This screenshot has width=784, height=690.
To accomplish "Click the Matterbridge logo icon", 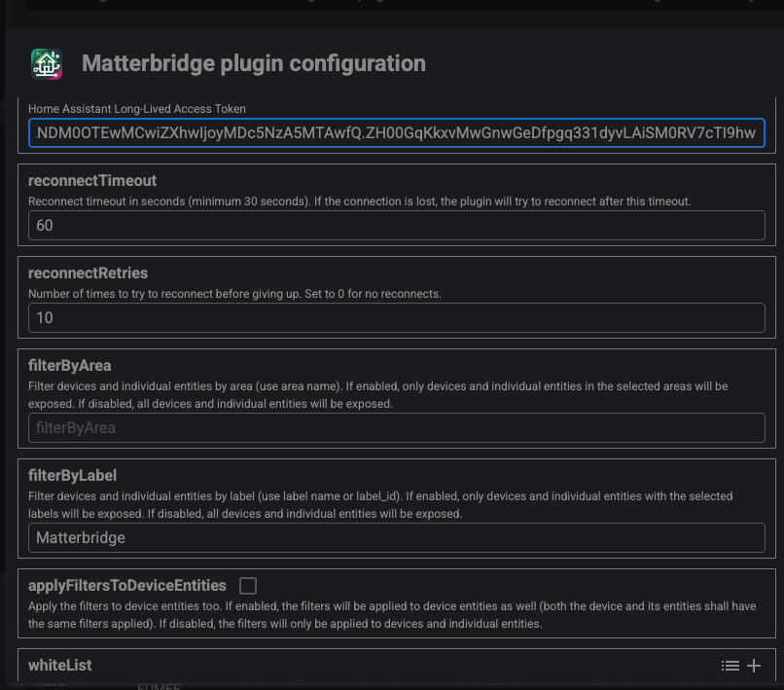I will click(x=47, y=64).
